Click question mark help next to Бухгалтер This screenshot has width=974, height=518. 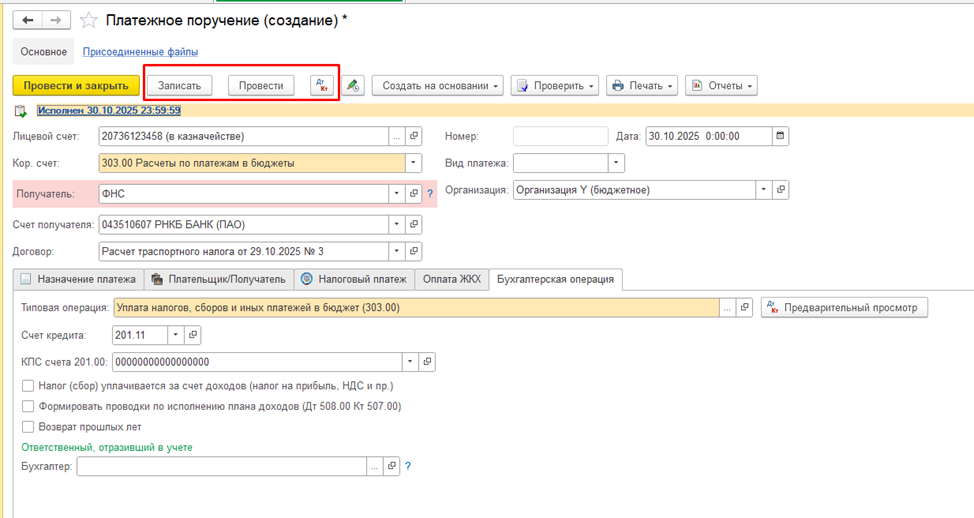tap(407, 466)
